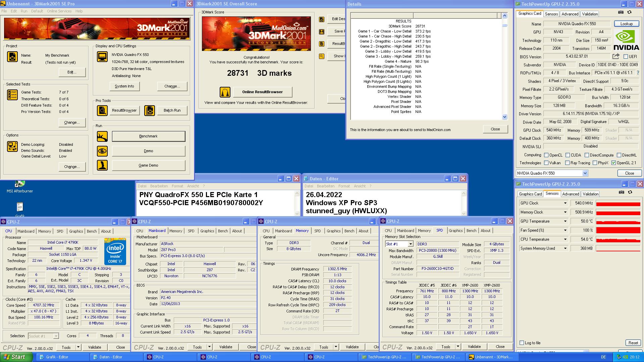
Task: Click the GPU Clock red sensor graph
Action: click(618, 203)
